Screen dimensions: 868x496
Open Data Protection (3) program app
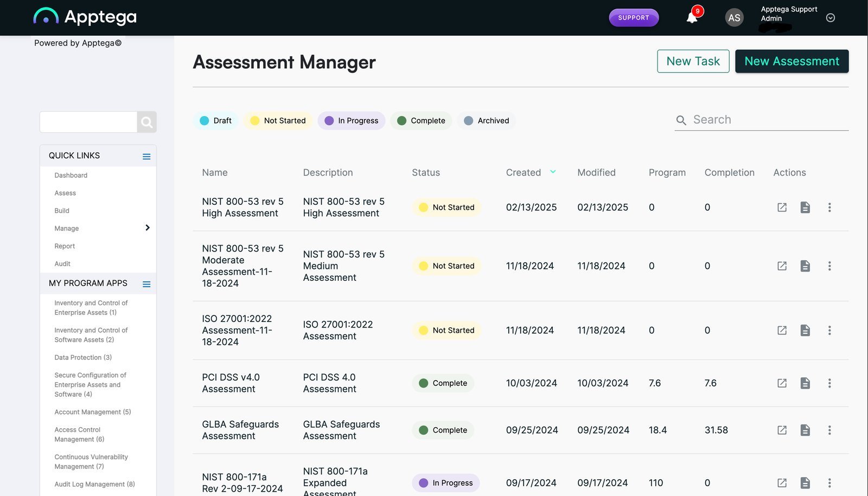[x=83, y=357]
